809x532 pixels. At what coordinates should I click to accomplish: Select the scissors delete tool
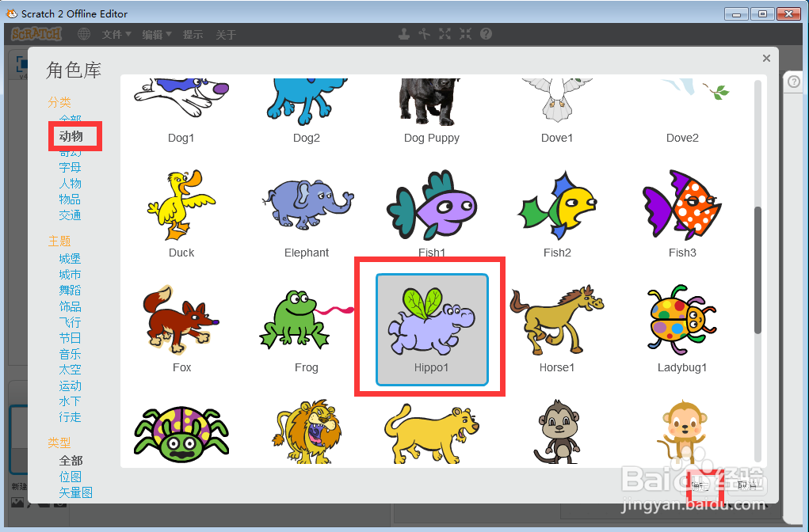[x=424, y=34]
